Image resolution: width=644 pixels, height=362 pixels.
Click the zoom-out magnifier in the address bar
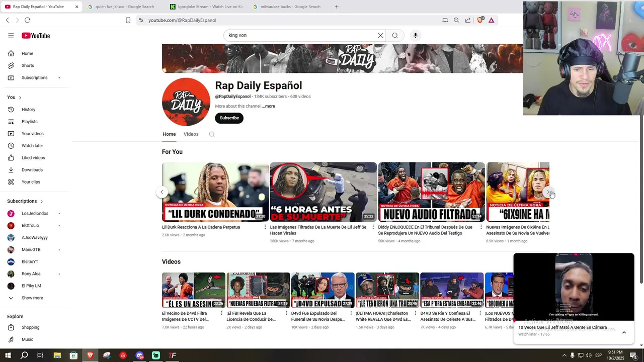coord(456,20)
